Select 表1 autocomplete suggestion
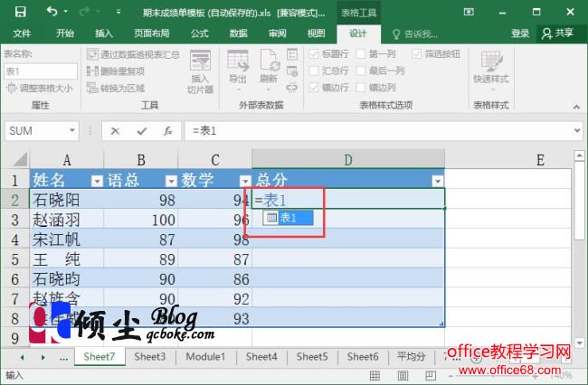 [x=288, y=218]
